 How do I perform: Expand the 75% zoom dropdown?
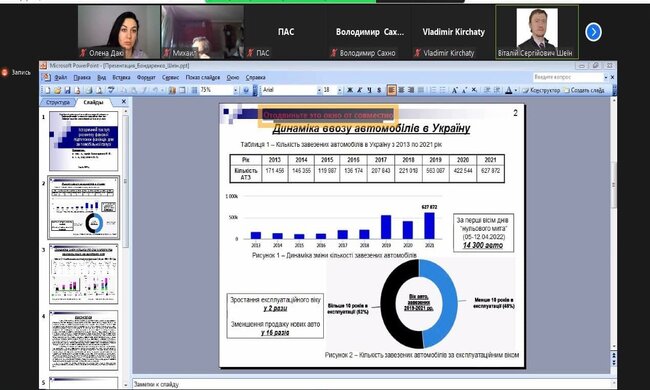[235, 90]
